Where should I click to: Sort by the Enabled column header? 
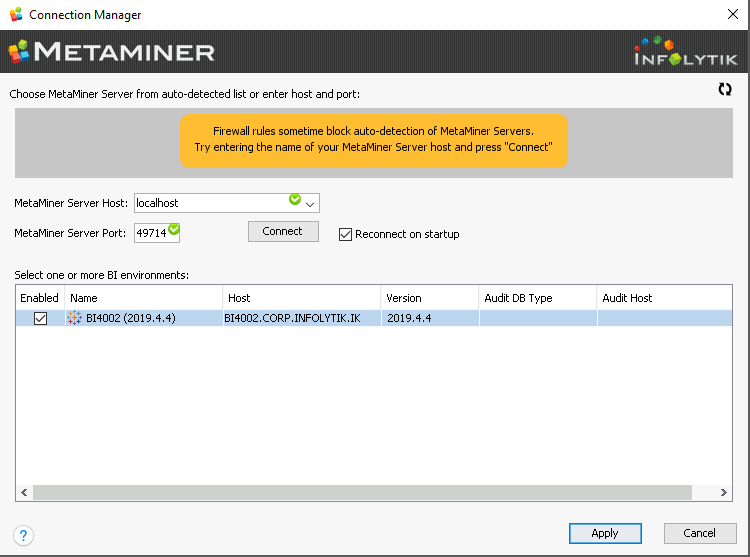click(x=40, y=298)
